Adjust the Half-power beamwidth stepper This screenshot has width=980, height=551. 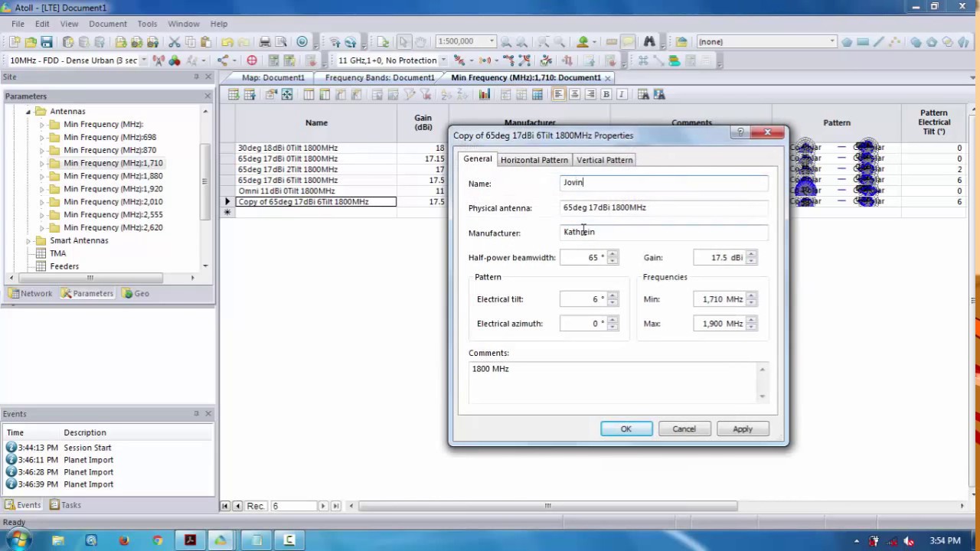point(612,258)
